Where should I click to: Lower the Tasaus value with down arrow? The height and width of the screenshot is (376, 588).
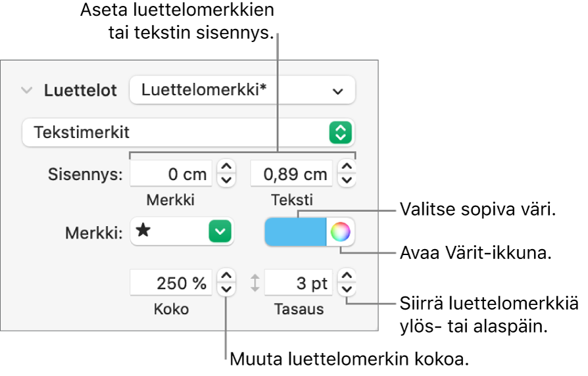tap(346, 289)
